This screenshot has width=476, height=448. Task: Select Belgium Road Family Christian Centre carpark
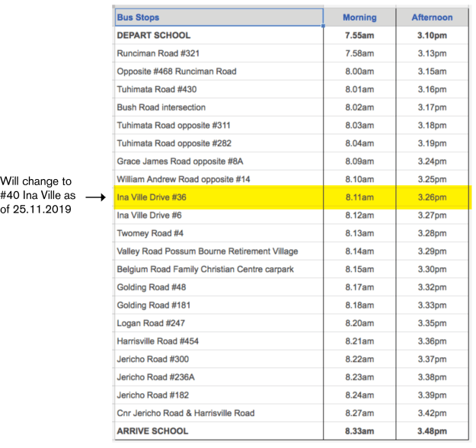point(205,269)
